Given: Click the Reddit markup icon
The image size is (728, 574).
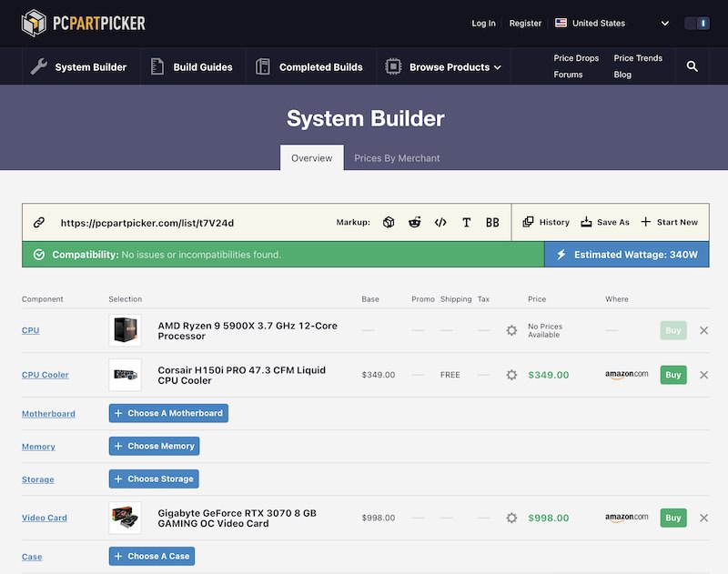Looking at the screenshot, I should click(415, 222).
